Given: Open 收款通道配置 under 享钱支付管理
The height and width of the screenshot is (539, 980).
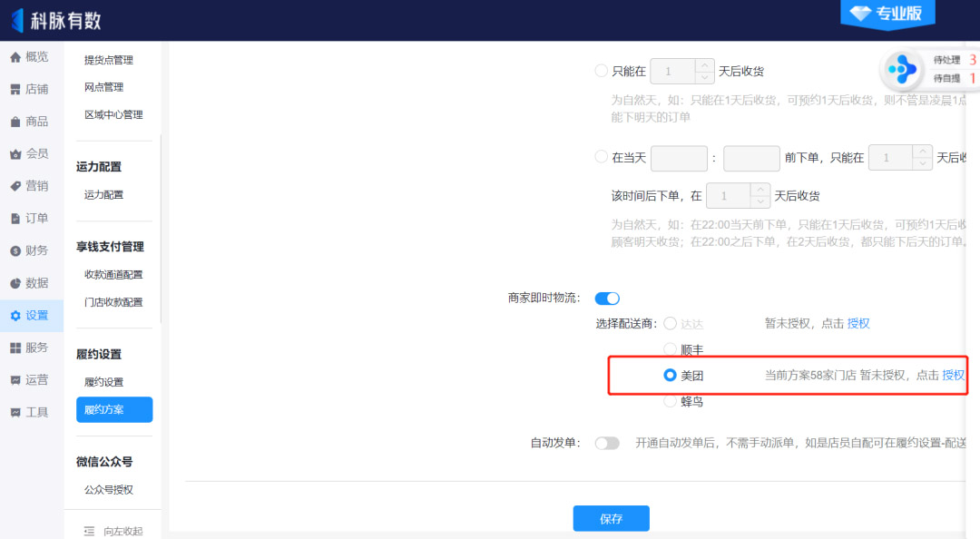Looking at the screenshot, I should (x=113, y=275).
